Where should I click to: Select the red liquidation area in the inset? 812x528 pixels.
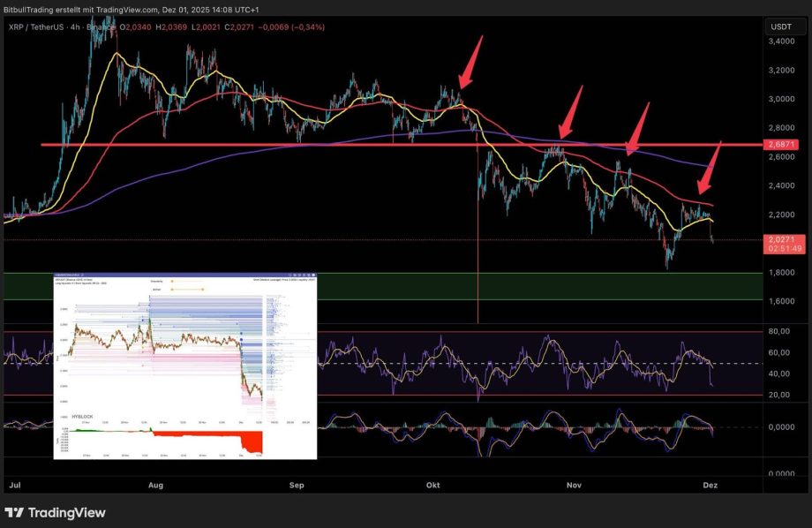pyautogui.click(x=252, y=440)
